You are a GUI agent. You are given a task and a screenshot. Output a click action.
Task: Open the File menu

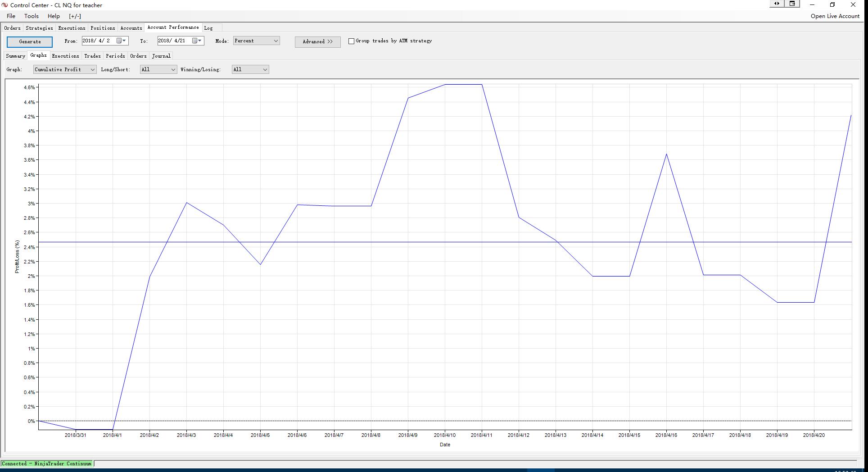11,16
